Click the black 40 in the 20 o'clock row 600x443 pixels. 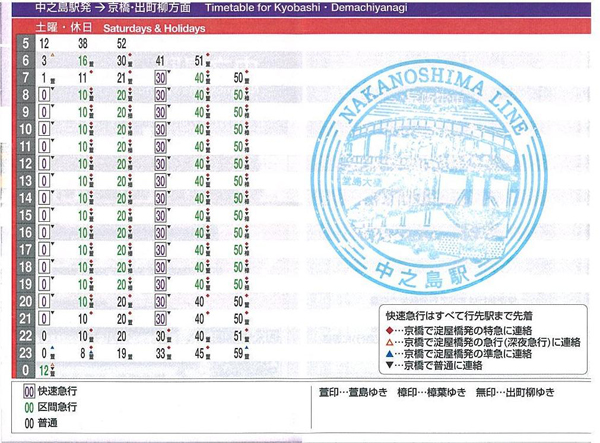tap(199, 301)
